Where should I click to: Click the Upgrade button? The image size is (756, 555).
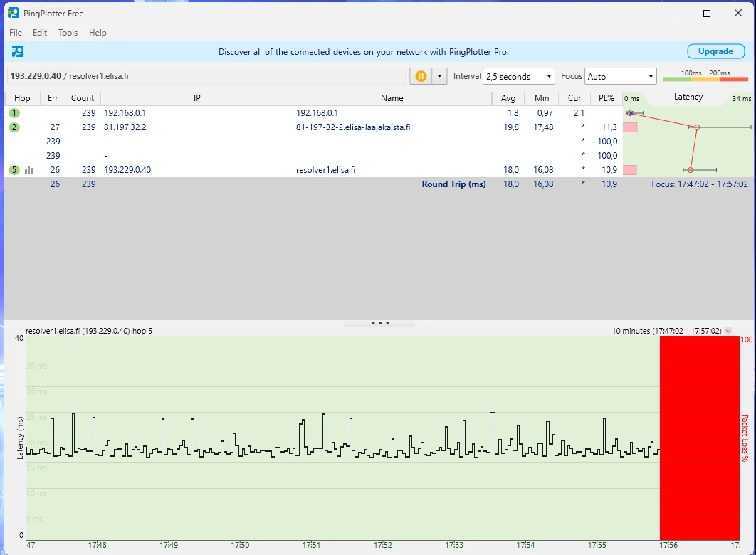coord(715,51)
